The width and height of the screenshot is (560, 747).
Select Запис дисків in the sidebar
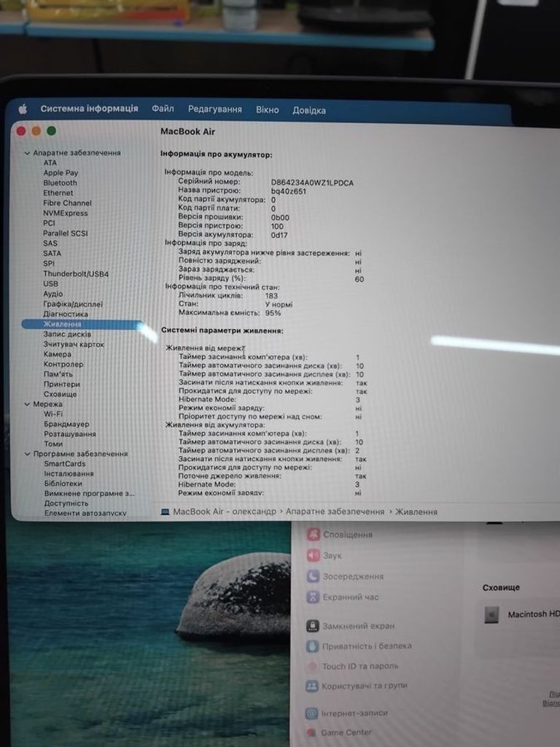[x=67, y=334]
